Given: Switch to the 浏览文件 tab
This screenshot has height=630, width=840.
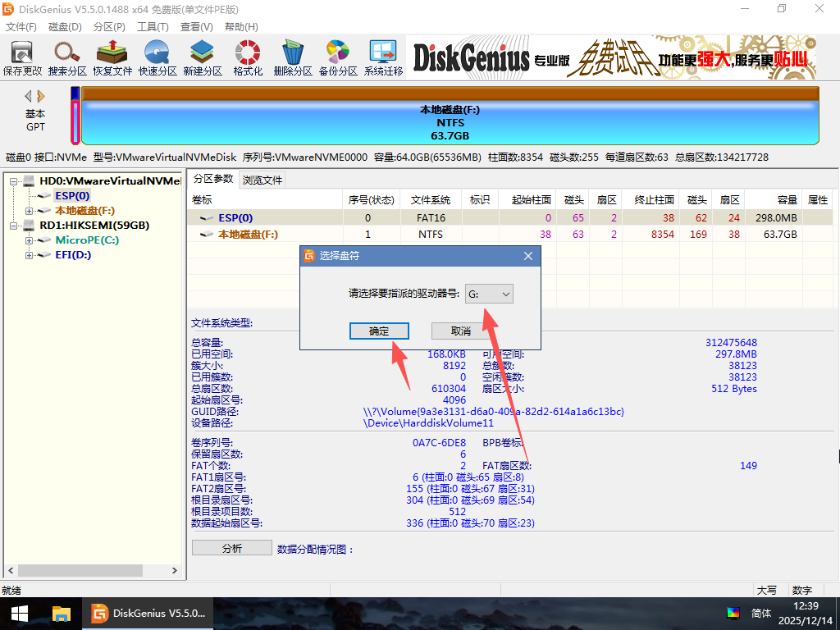Looking at the screenshot, I should point(262,180).
